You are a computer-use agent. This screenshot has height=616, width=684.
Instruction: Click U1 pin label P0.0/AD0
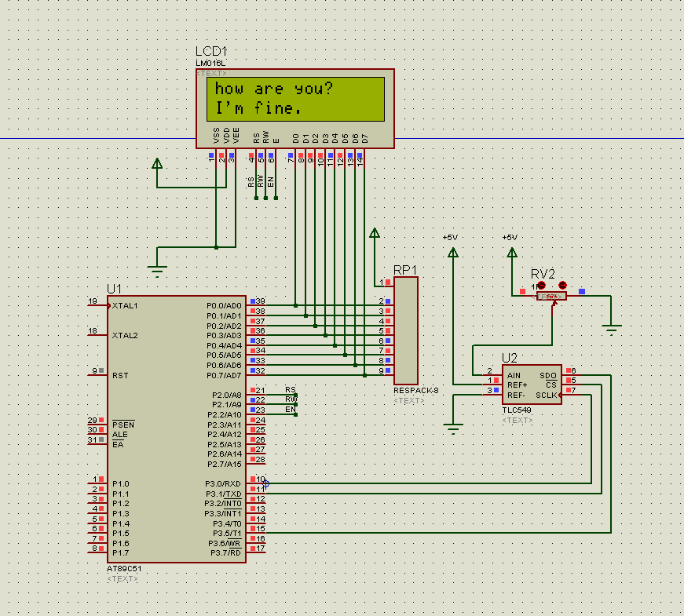pyautogui.click(x=224, y=305)
